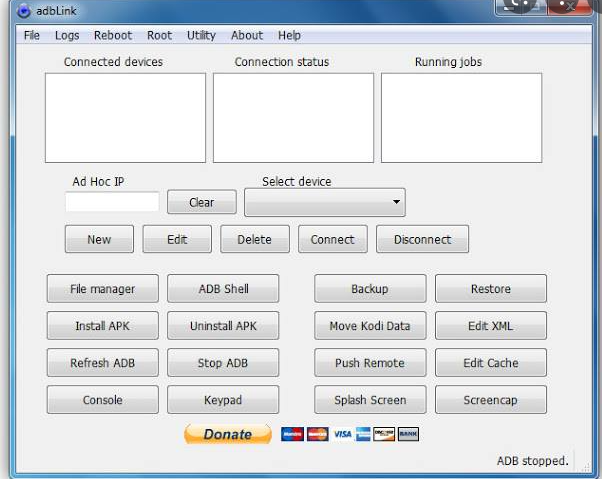
Task: Click the Disconnect button
Action: 422,239
